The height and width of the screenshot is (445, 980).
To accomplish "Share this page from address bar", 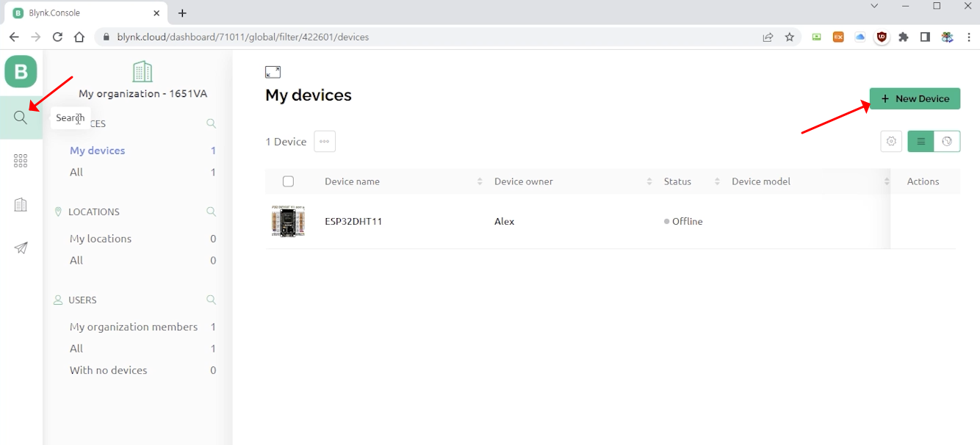I will [768, 37].
